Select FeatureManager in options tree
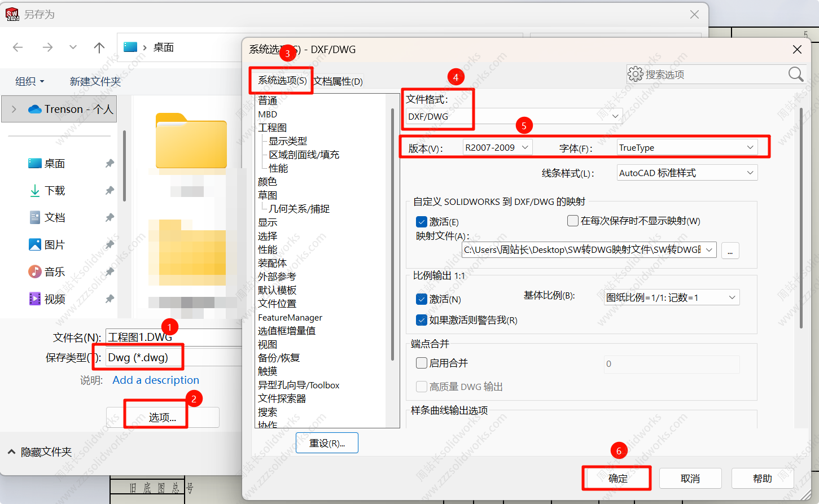 tap(290, 317)
